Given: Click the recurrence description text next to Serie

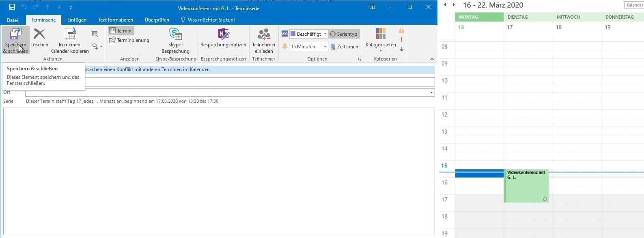Looking at the screenshot, I should point(122,101).
